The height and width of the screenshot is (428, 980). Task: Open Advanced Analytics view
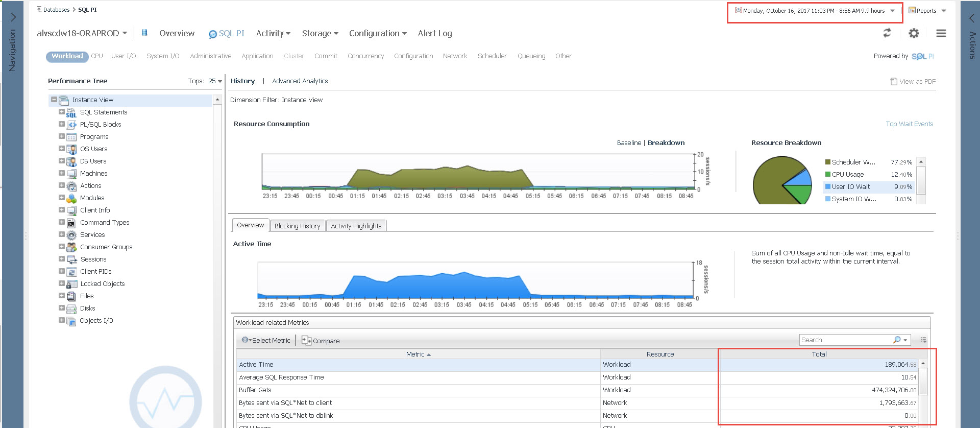click(300, 81)
